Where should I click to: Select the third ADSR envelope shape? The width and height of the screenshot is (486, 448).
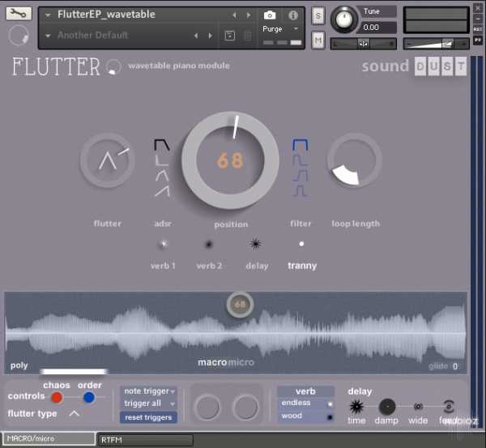[162, 176]
